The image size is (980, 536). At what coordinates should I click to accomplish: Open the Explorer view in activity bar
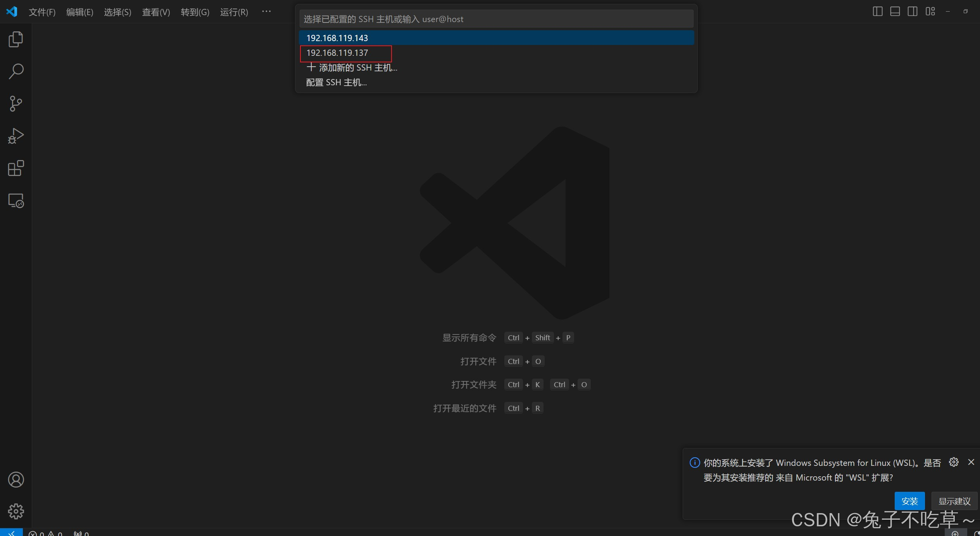(x=16, y=39)
